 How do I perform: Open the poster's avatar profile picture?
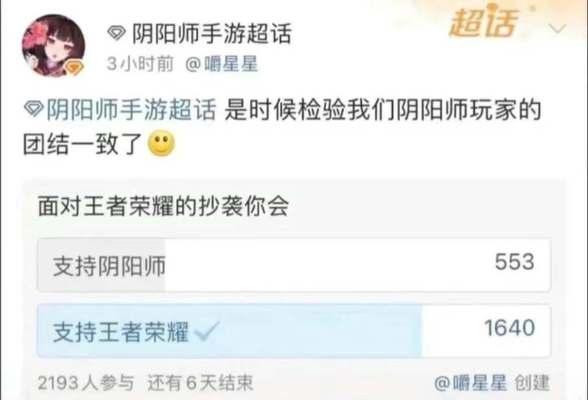53,46
